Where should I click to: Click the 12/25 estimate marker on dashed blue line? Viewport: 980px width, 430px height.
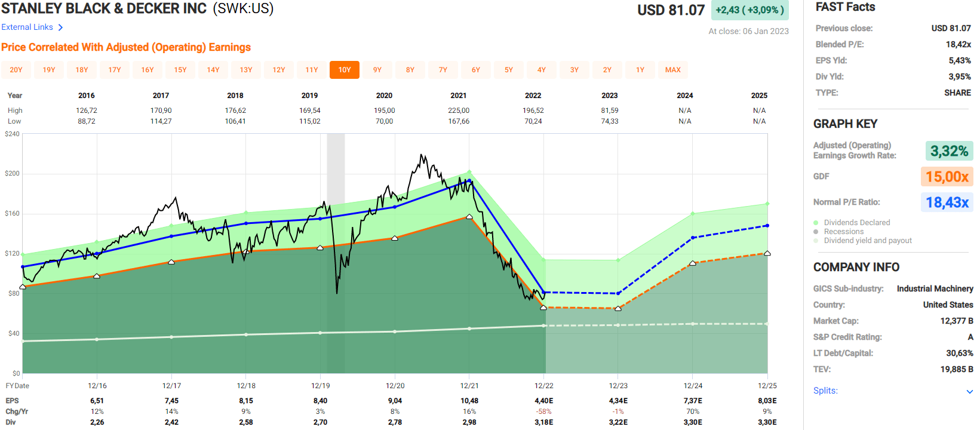(767, 226)
